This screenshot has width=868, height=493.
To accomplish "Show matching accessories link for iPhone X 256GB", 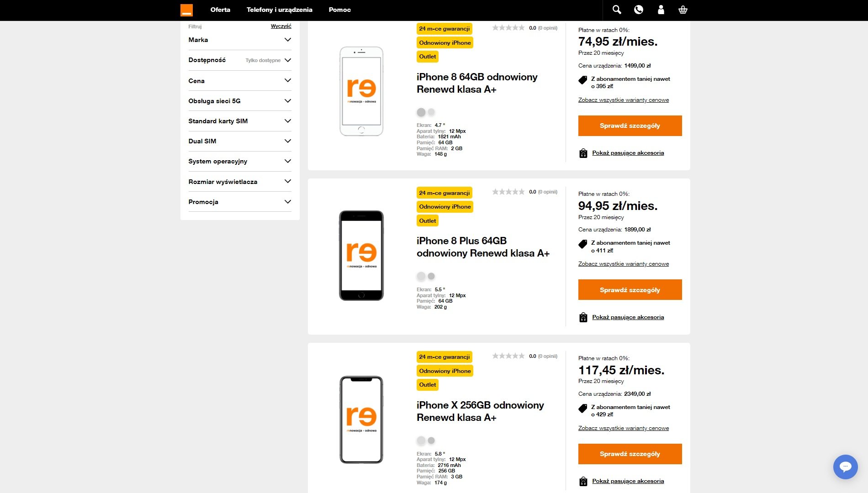I will [x=628, y=481].
